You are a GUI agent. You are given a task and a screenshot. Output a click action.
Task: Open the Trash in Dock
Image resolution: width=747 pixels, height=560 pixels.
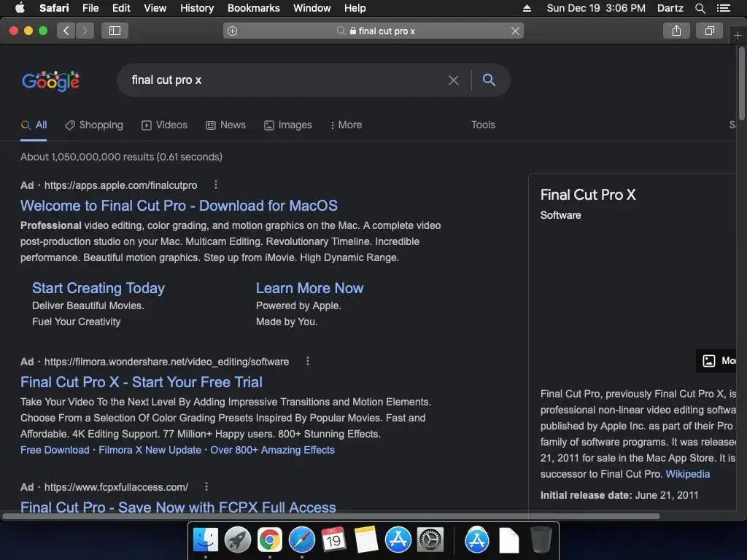[x=541, y=540]
